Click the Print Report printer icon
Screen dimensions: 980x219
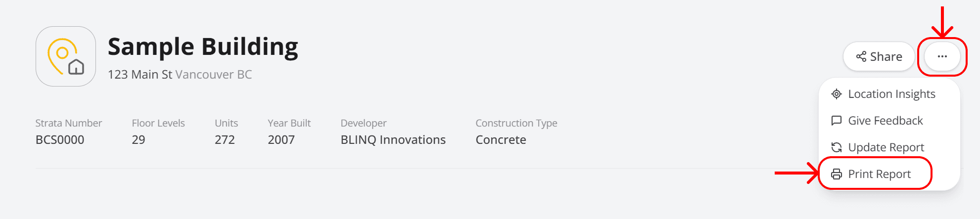coord(837,174)
